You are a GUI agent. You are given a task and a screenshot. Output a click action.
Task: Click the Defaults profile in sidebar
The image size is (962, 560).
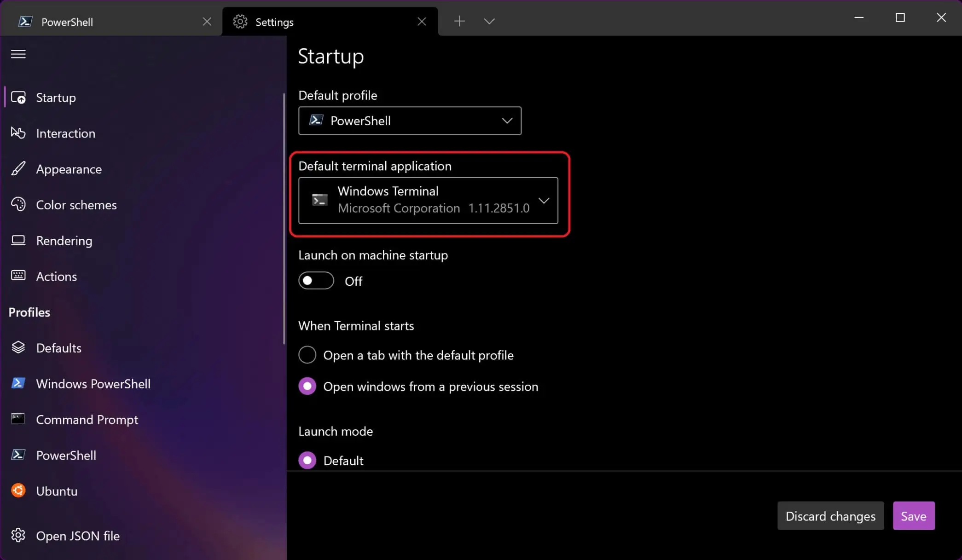click(x=58, y=347)
